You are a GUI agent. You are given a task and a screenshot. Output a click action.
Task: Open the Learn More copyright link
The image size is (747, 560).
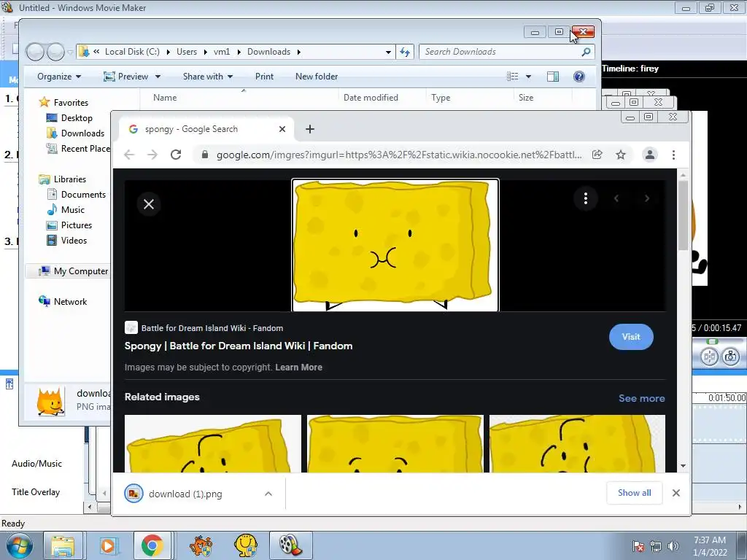[x=298, y=367]
